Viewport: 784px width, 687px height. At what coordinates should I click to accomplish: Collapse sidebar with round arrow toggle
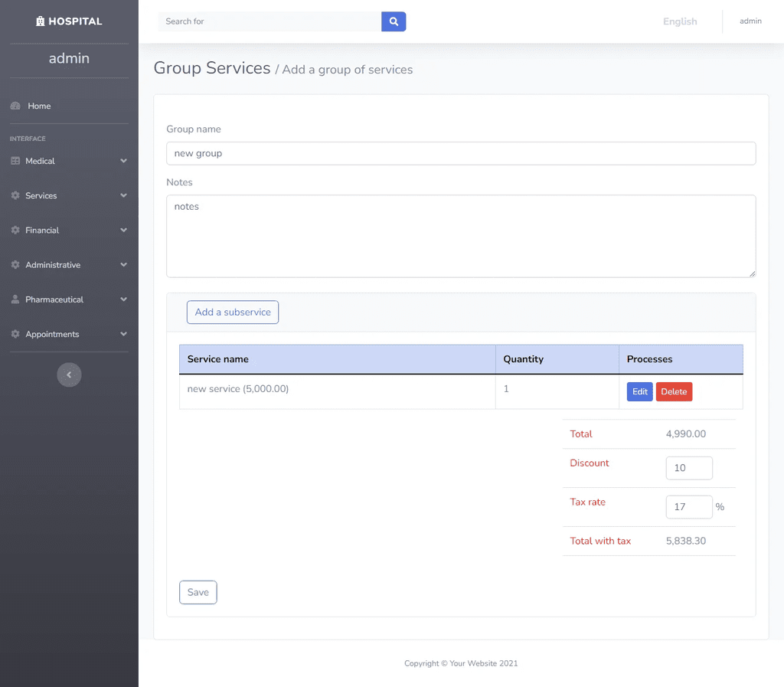69,375
